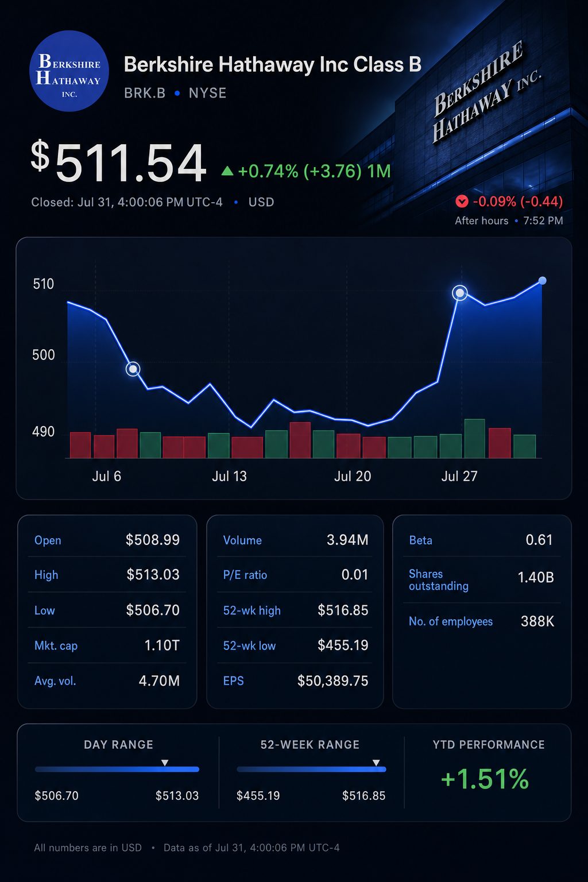Click the Volume value 3.94M
This screenshot has width=588, height=882.
pyautogui.click(x=347, y=540)
